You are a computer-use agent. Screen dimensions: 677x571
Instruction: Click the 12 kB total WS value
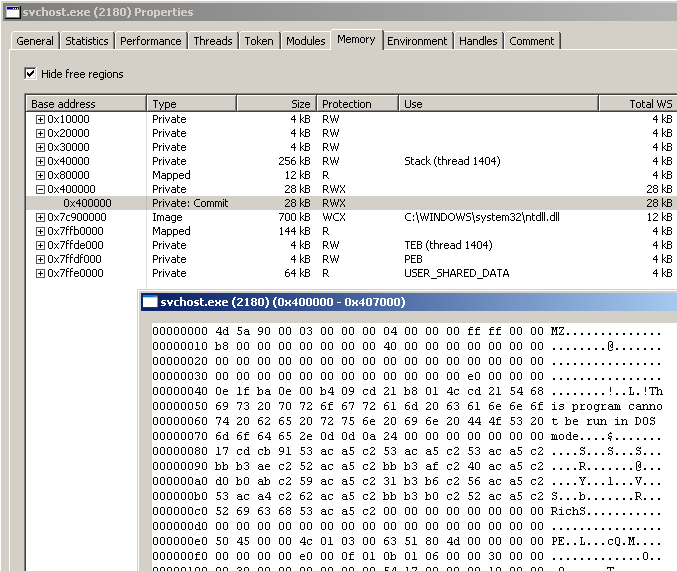659,217
